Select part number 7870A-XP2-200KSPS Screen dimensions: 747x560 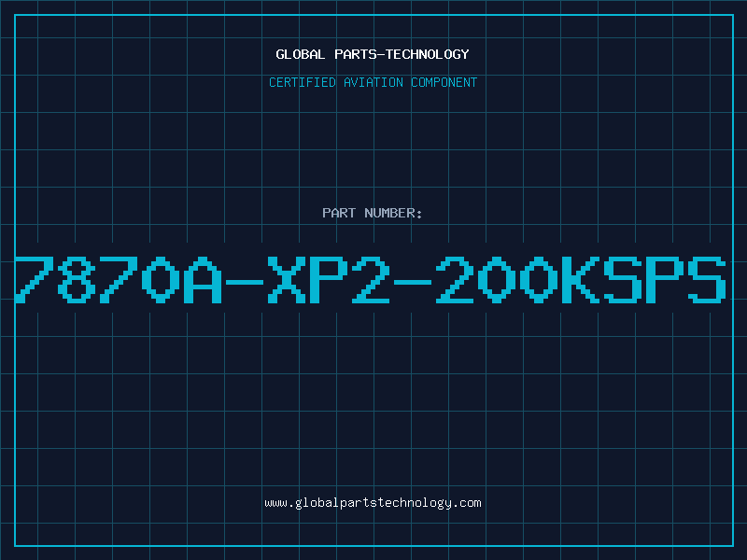pyautogui.click(x=371, y=279)
